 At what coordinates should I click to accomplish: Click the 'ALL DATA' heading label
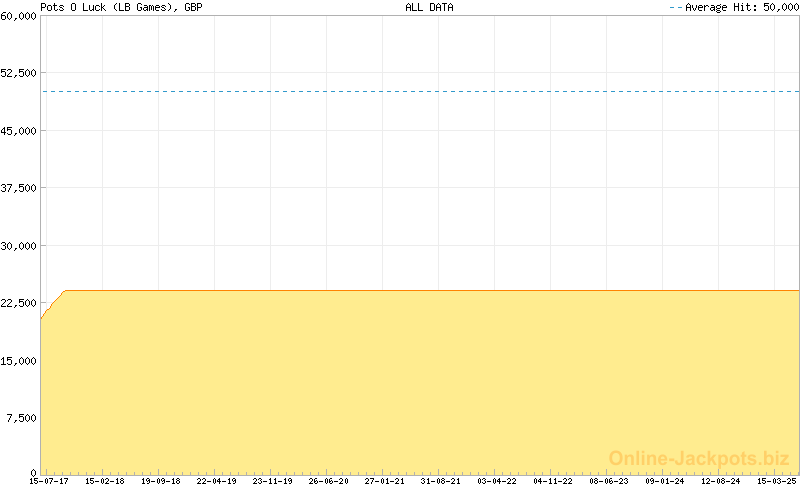(429, 7)
